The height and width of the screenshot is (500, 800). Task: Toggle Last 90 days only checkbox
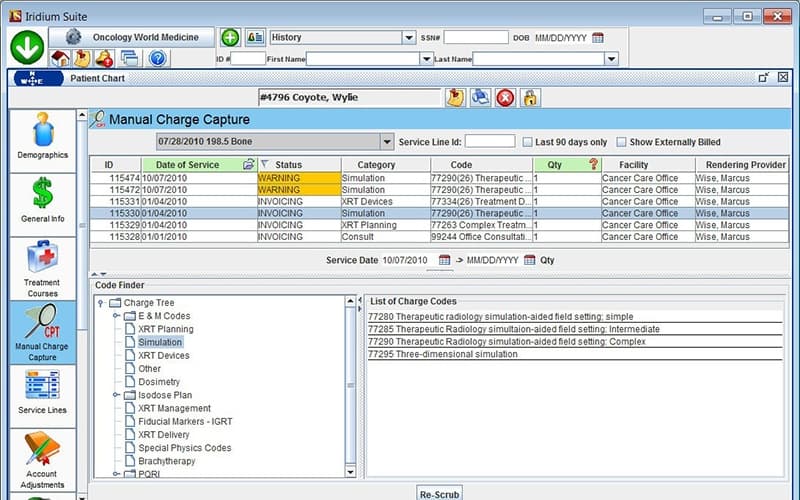(x=527, y=142)
